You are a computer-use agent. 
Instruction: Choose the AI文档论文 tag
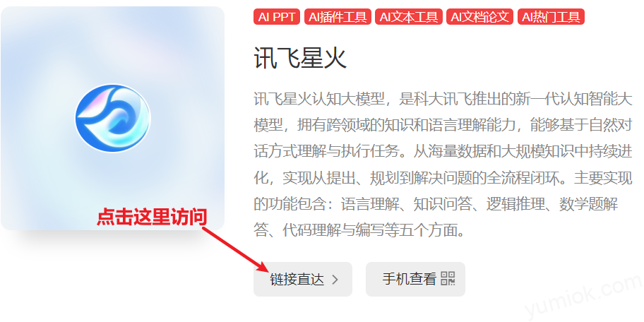tap(479, 17)
